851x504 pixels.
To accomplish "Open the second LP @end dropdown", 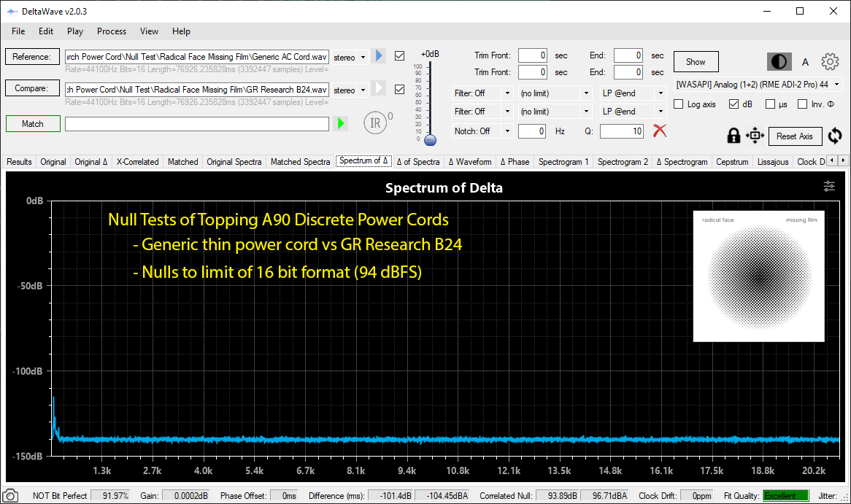I will pyautogui.click(x=633, y=111).
